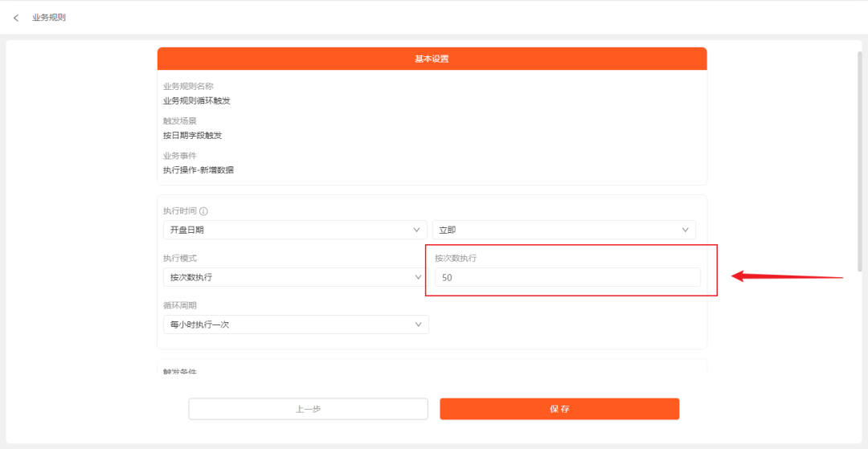The image size is (868, 449).
Task: Click the 业务规则名称 label
Action: (188, 87)
